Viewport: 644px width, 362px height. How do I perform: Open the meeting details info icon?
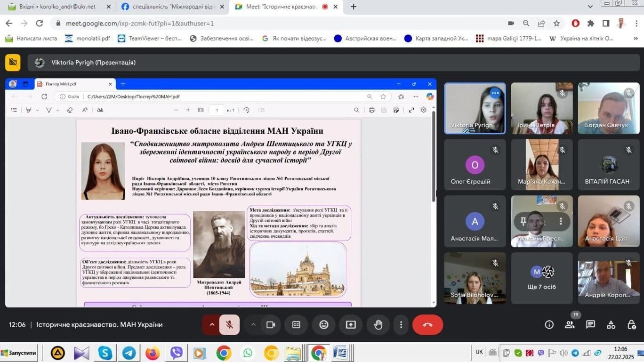[549, 325]
